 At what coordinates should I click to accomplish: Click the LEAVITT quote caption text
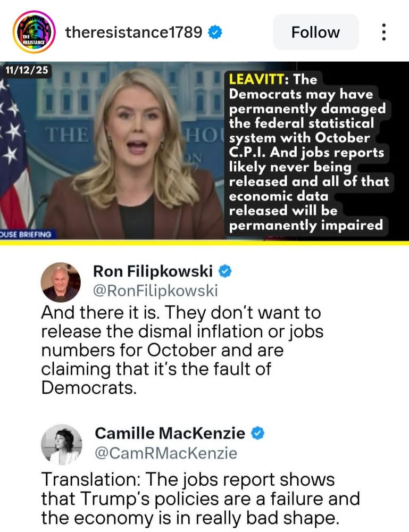click(x=308, y=152)
